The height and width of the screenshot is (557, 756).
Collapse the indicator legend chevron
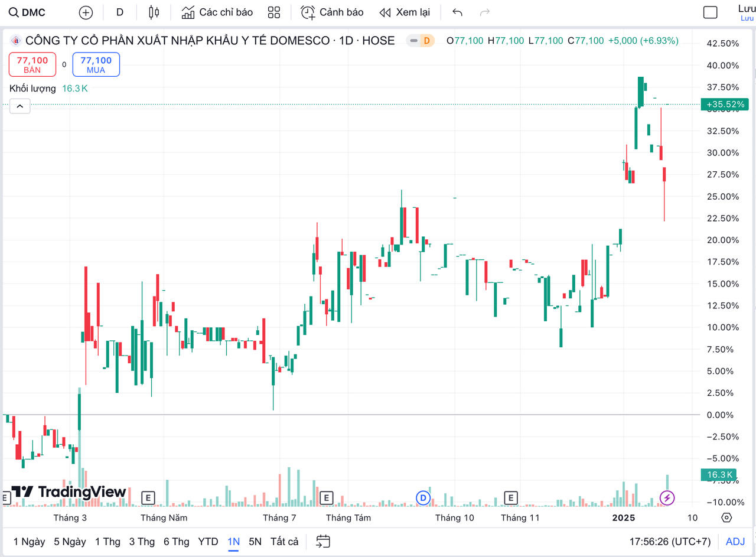(x=19, y=106)
